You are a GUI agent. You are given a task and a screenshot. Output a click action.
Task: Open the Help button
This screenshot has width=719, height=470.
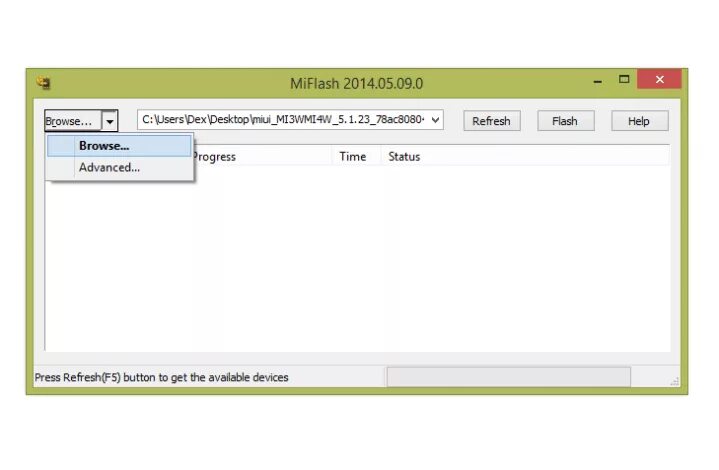[639, 121]
